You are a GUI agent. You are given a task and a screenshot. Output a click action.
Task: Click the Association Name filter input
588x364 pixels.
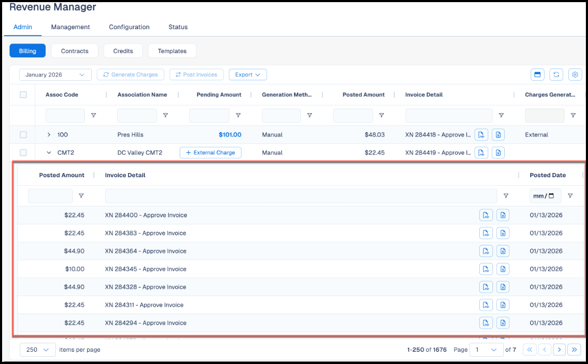[x=137, y=116]
